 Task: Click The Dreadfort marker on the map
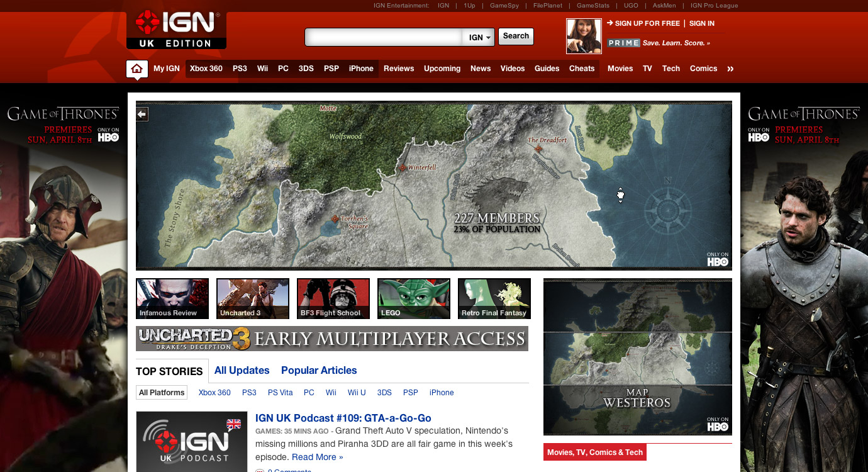click(538, 149)
